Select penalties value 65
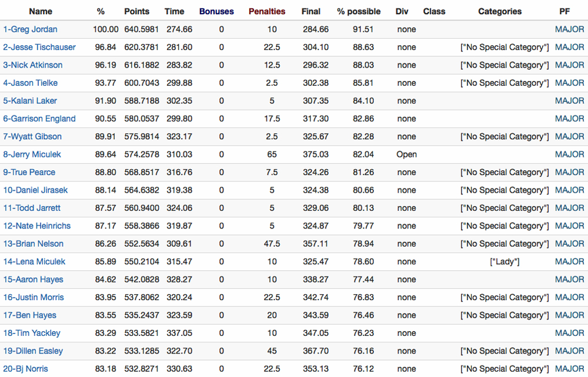Viewport: 588px width, 377px height. coord(272,154)
